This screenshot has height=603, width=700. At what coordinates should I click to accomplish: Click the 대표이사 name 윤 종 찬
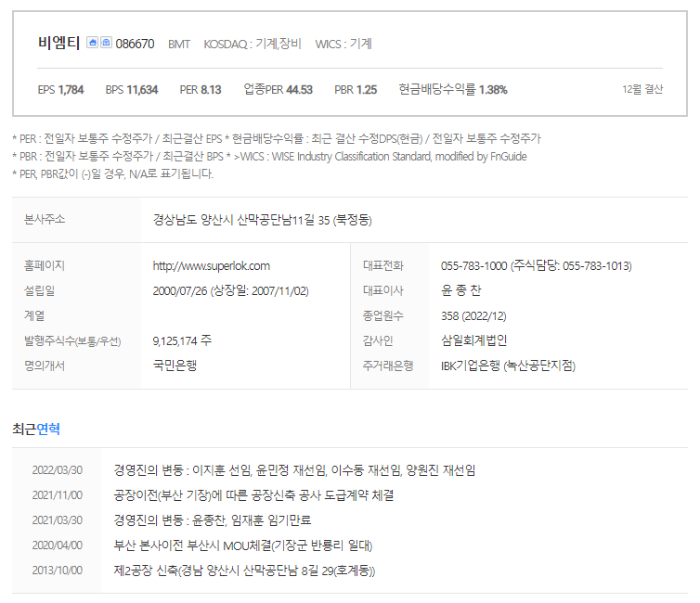[x=460, y=290]
